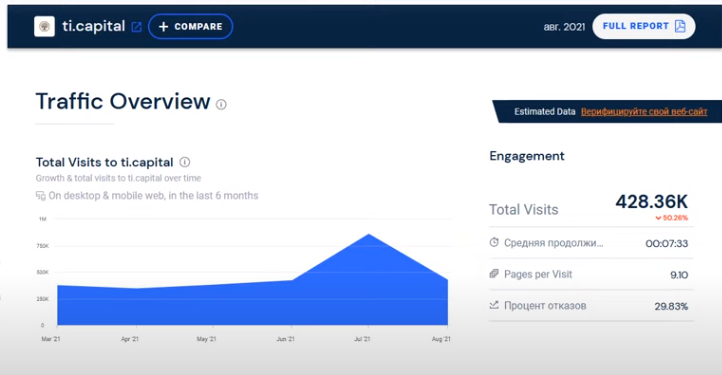Click the Aug '21 axis label

(x=441, y=339)
